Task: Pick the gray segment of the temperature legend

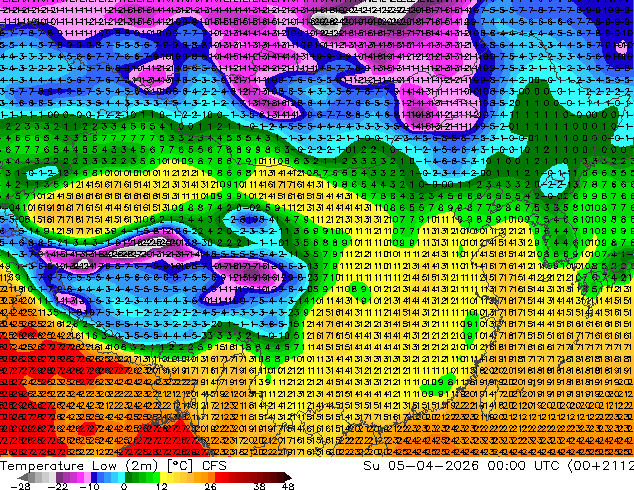Action: tap(32, 477)
